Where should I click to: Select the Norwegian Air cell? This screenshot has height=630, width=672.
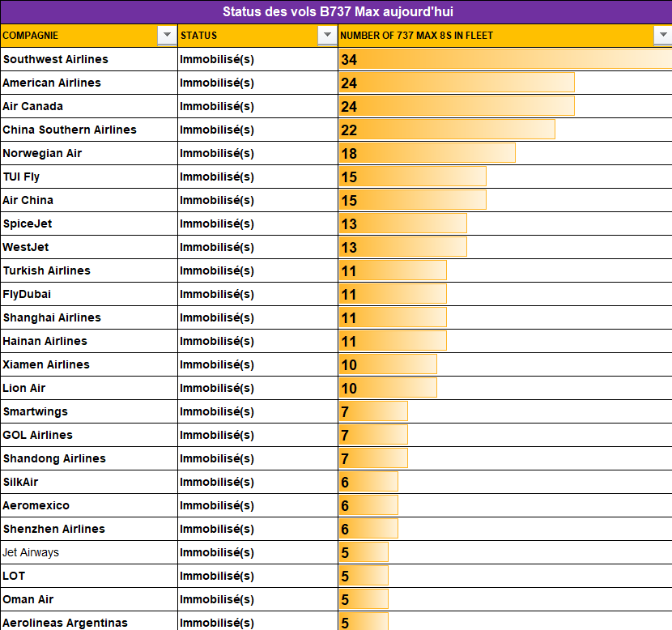89,153
